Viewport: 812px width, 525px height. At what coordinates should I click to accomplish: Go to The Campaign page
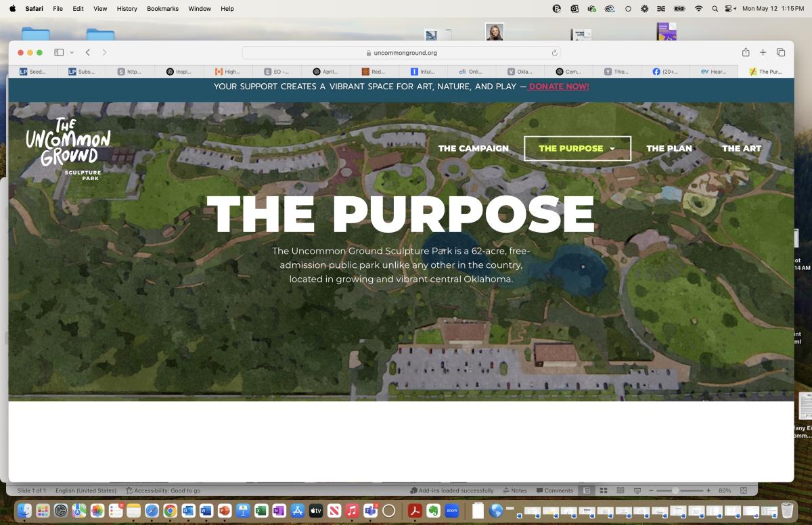[474, 149]
